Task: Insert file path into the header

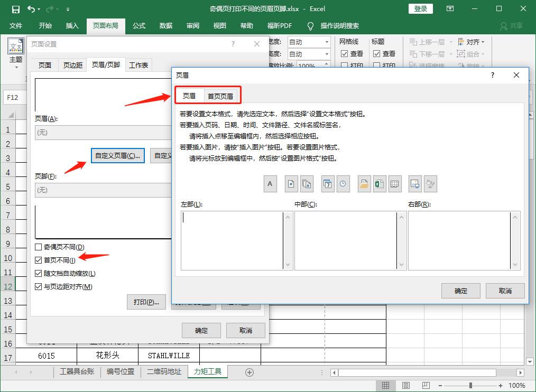Action: coord(365,184)
